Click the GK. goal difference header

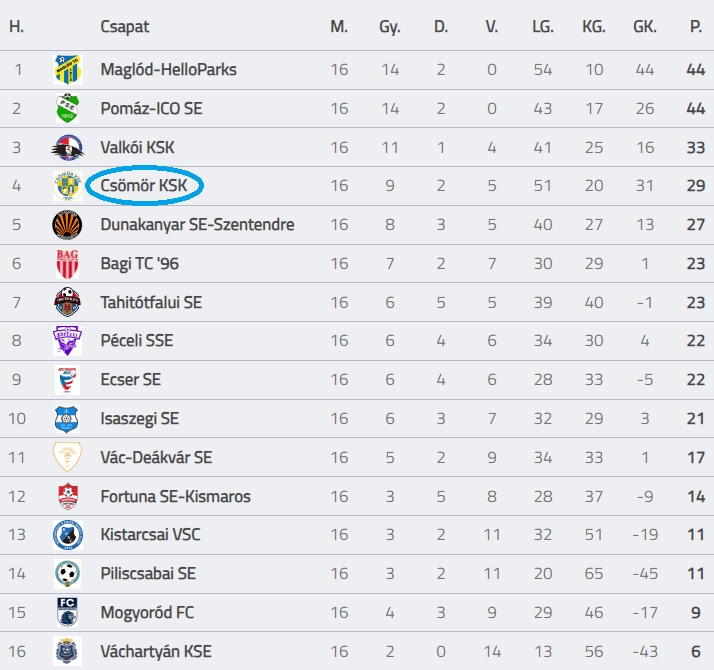coord(645,27)
